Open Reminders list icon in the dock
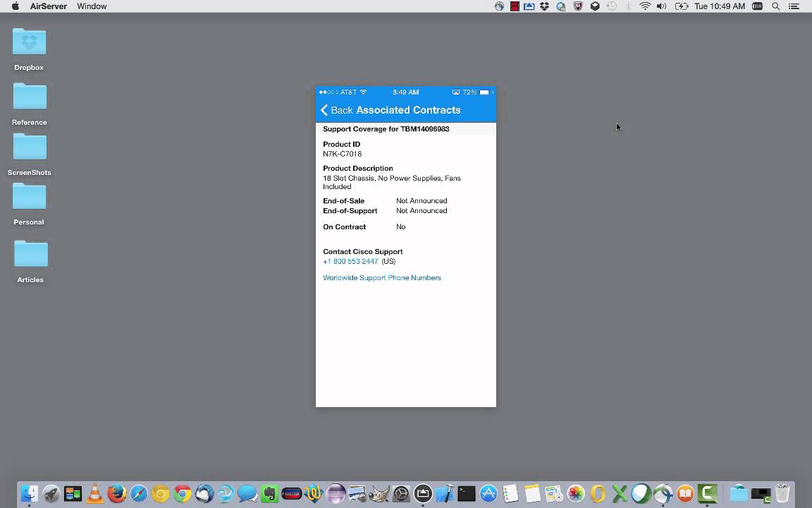The height and width of the screenshot is (508, 812). click(x=510, y=493)
